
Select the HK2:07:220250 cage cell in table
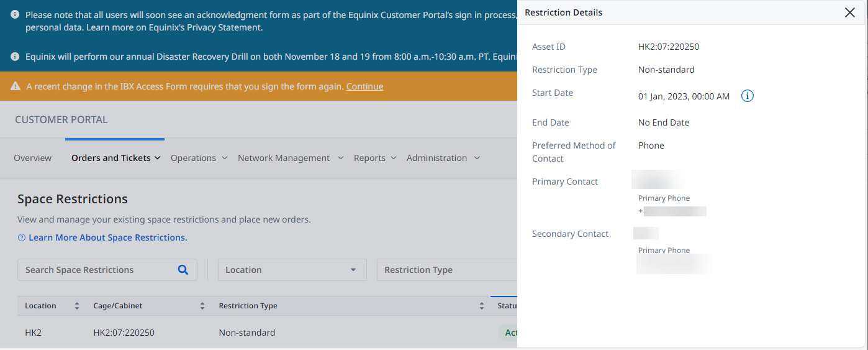(124, 333)
